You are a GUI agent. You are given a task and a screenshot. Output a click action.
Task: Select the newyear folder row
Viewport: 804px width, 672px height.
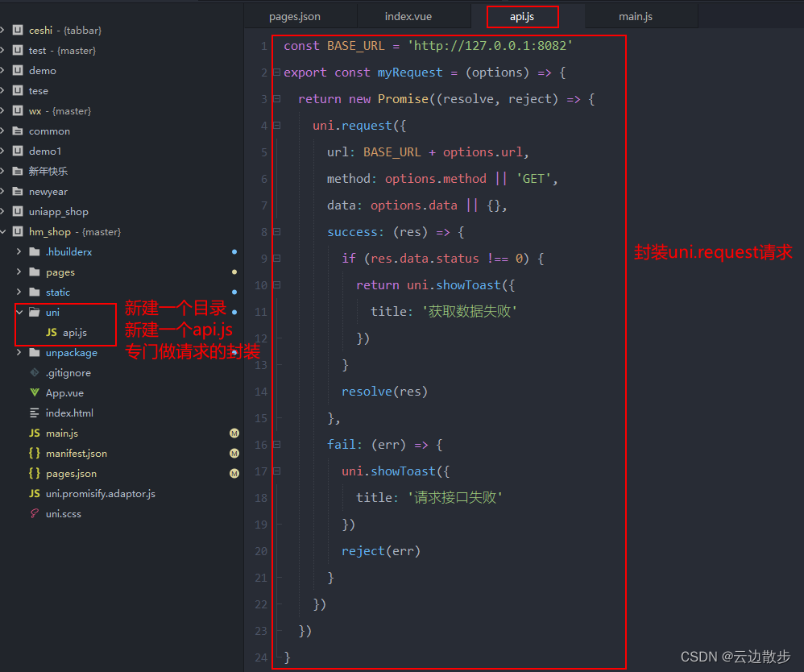pyautogui.click(x=122, y=191)
